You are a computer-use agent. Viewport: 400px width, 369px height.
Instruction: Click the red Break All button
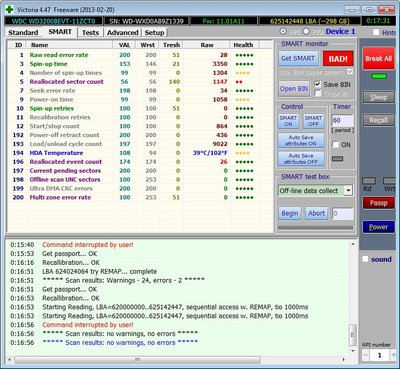[378, 59]
